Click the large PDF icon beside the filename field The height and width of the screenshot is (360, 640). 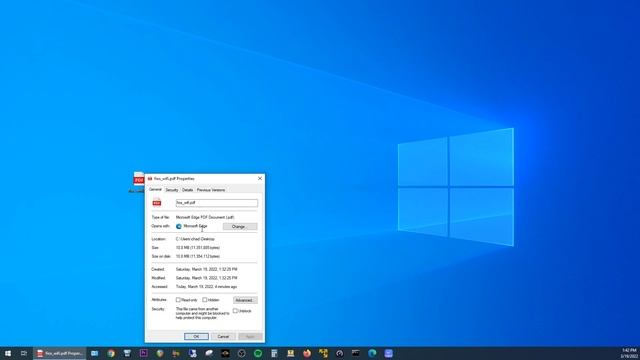pos(157,202)
